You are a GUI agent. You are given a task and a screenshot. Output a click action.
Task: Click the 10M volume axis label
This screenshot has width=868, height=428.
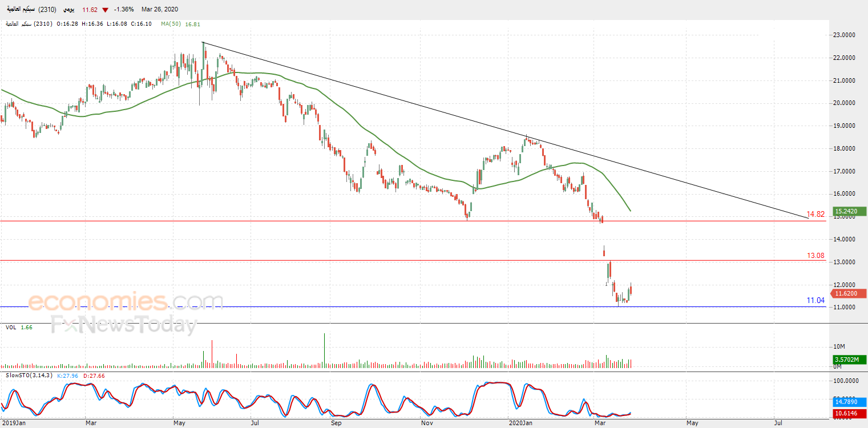(x=839, y=347)
